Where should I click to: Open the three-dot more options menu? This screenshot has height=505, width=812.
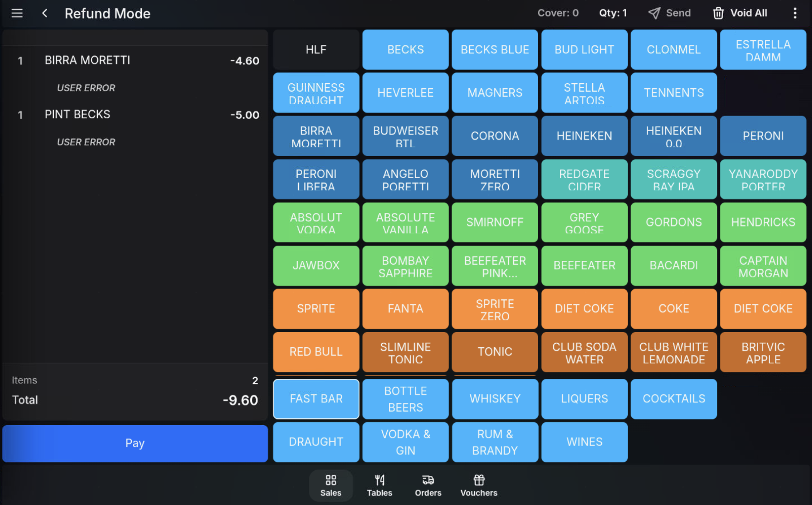click(795, 13)
